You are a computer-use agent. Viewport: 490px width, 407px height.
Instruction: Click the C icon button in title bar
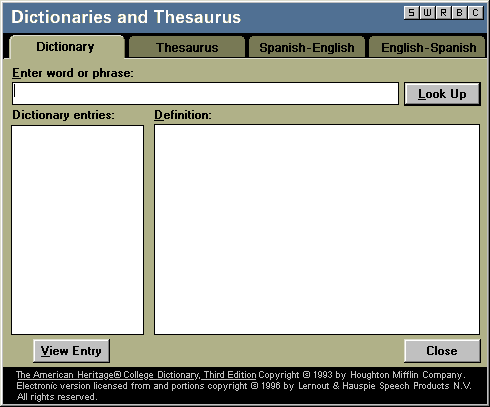pos(475,13)
